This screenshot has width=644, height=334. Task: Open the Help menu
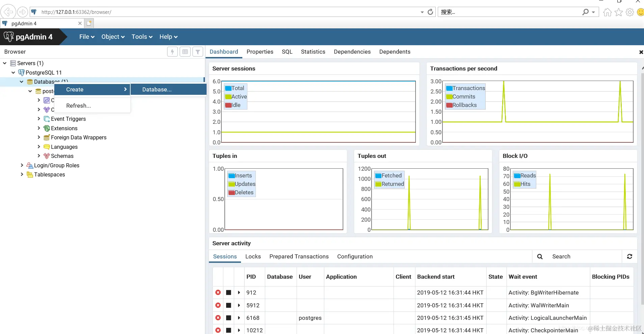[x=168, y=37]
